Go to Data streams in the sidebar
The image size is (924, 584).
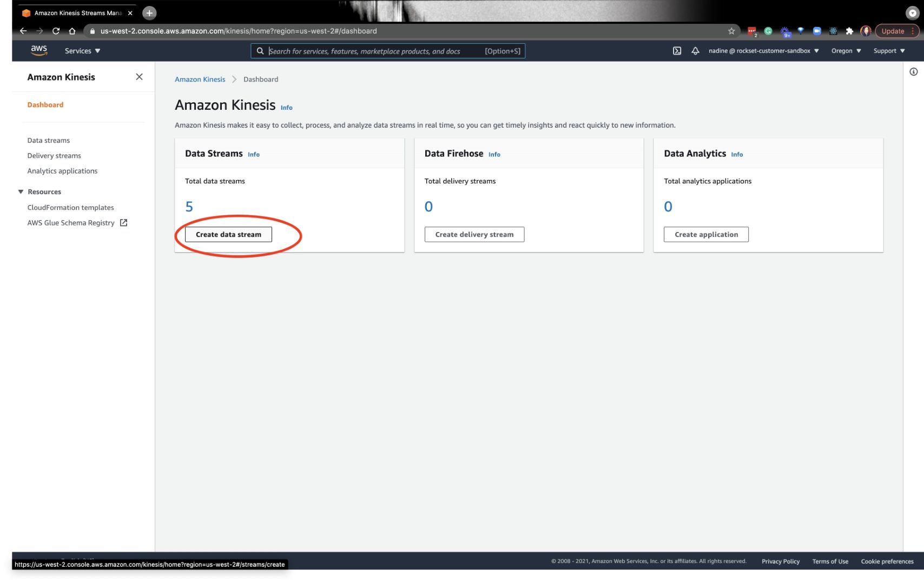[49, 141]
